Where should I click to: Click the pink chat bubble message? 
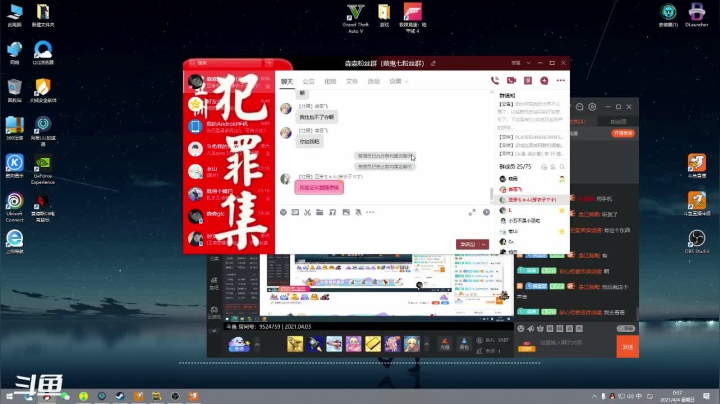point(319,187)
